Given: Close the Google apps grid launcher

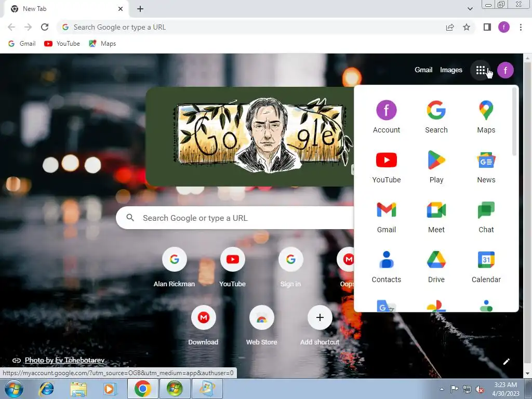Looking at the screenshot, I should point(481,70).
